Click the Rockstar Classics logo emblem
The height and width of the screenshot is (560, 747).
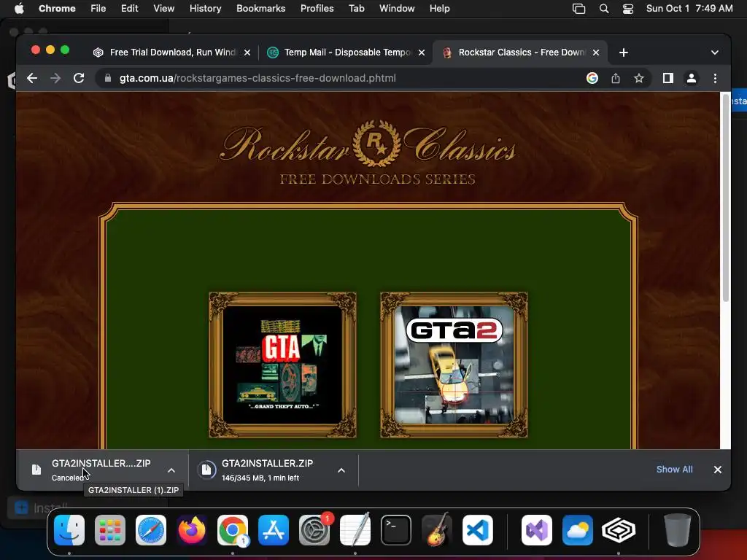pyautogui.click(x=376, y=144)
